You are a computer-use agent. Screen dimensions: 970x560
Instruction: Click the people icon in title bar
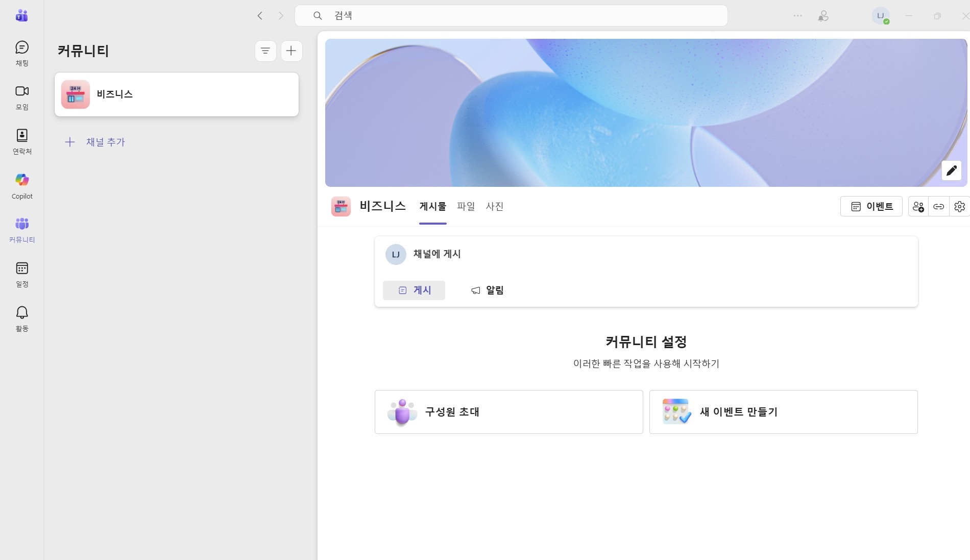point(823,16)
